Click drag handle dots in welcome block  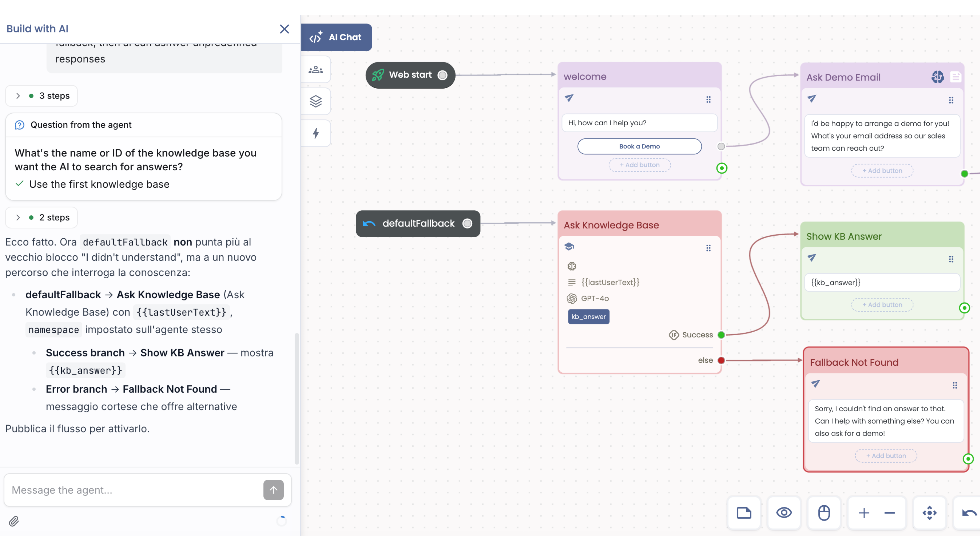708,100
